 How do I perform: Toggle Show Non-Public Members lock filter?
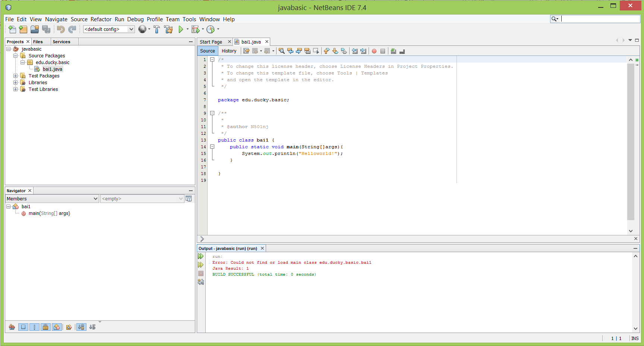coord(45,327)
